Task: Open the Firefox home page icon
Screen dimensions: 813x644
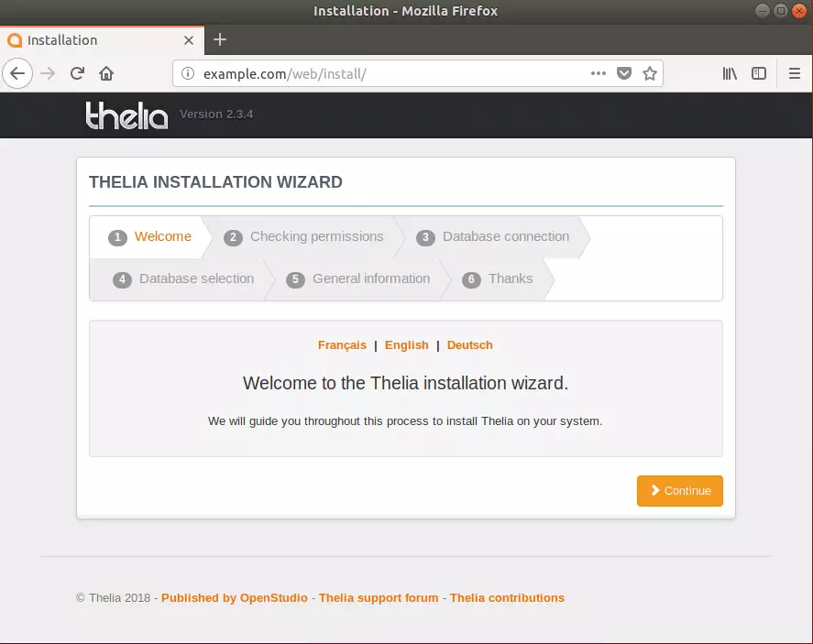Action: pos(106,73)
